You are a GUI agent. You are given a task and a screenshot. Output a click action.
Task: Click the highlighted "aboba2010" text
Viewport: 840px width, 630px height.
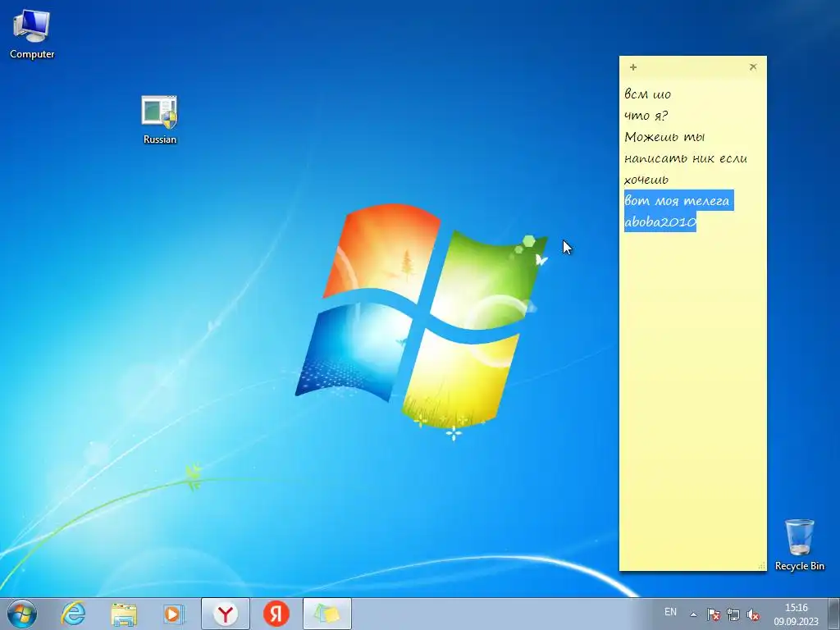point(660,221)
